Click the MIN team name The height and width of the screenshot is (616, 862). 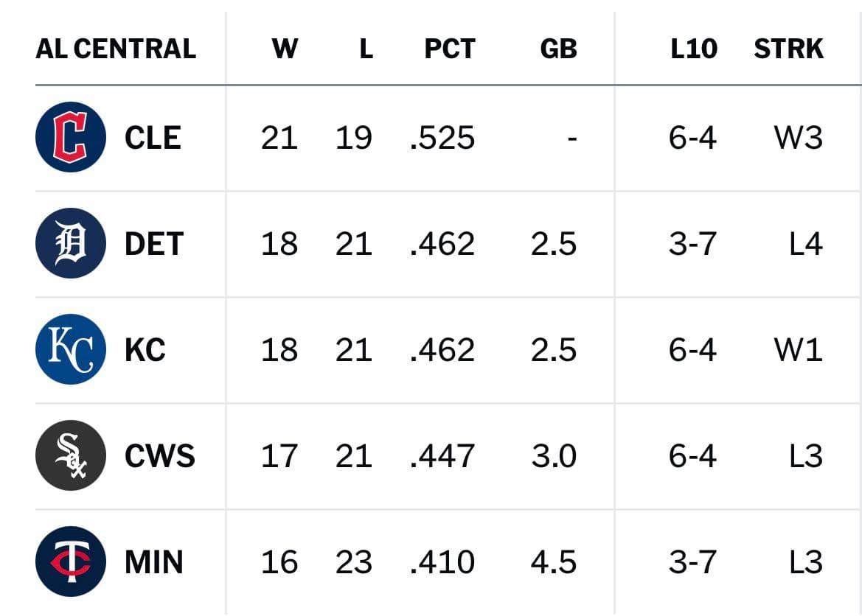click(154, 561)
